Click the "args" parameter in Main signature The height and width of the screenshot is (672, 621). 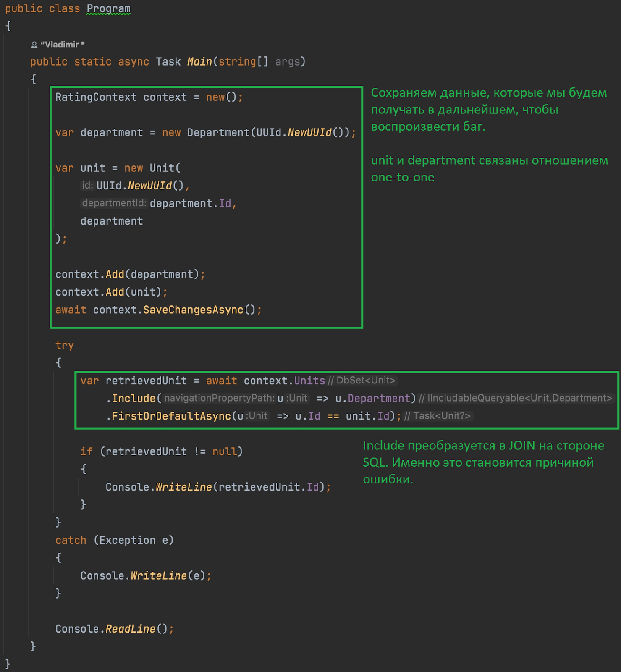288,62
